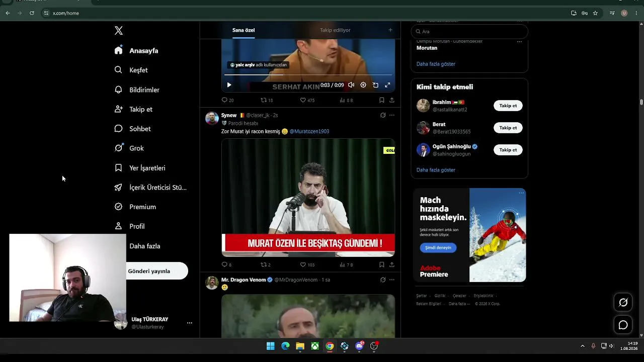Screen dimensions: 644x362
Task: Switch to the Takip ediliyor tab
Action: click(x=335, y=30)
